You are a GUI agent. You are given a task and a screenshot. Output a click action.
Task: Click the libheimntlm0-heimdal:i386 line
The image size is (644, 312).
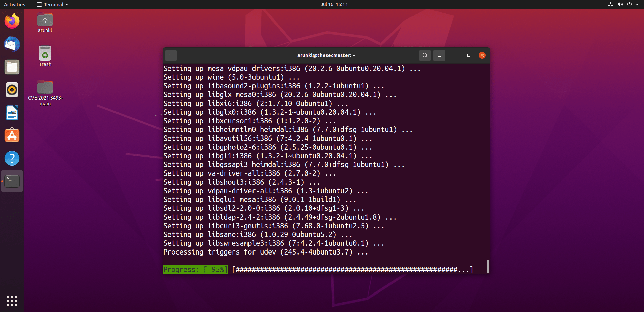(288, 129)
